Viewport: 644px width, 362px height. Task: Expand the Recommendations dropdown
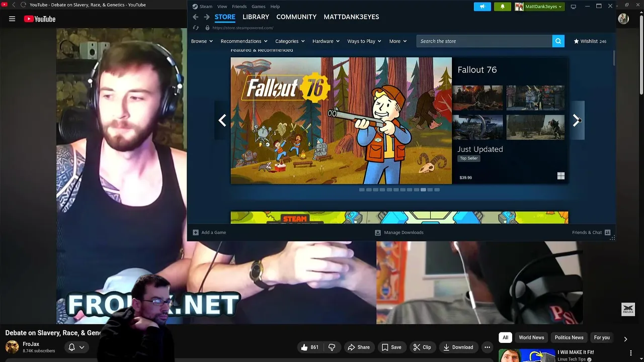tap(244, 41)
